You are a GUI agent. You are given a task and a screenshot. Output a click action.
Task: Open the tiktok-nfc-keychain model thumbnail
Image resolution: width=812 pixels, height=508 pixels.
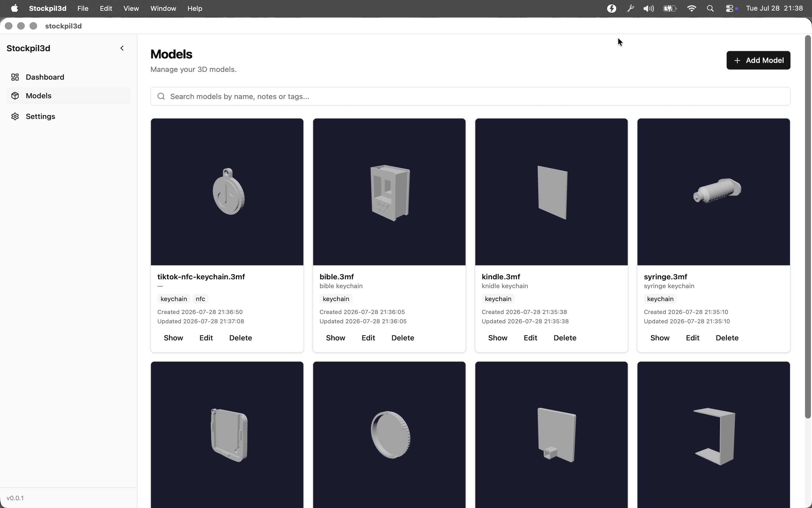click(227, 192)
